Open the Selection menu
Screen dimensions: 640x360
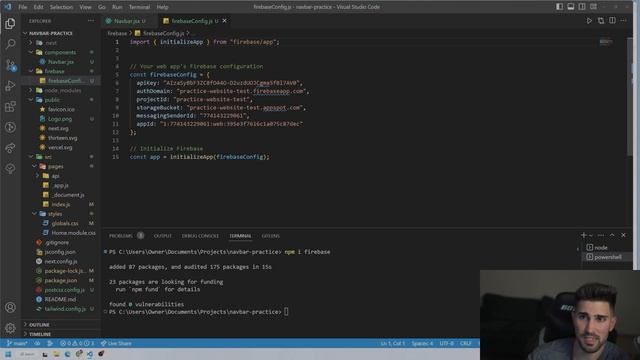point(61,7)
